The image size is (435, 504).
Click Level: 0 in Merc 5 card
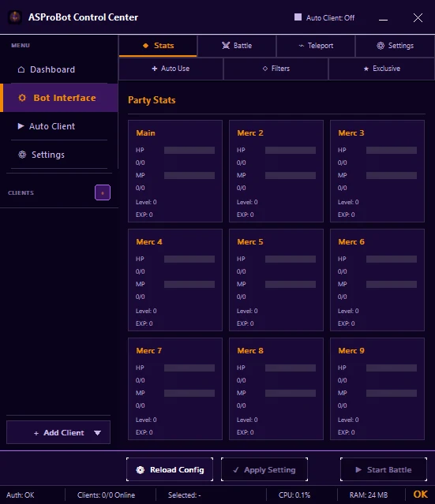tap(247, 311)
